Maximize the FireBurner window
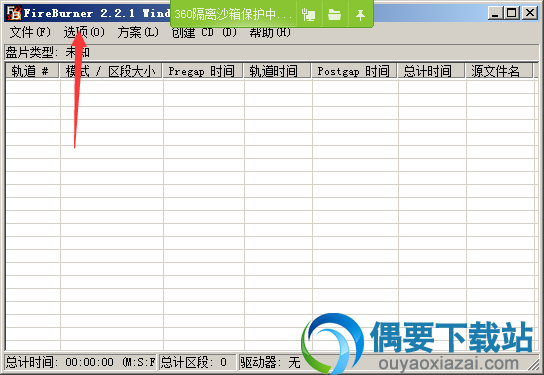 pos(511,13)
